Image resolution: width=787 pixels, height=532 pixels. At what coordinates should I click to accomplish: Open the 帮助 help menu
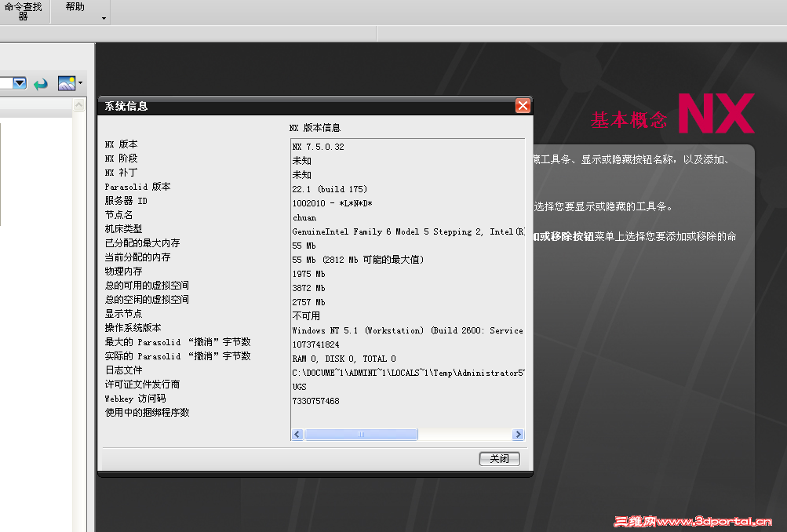[x=75, y=7]
